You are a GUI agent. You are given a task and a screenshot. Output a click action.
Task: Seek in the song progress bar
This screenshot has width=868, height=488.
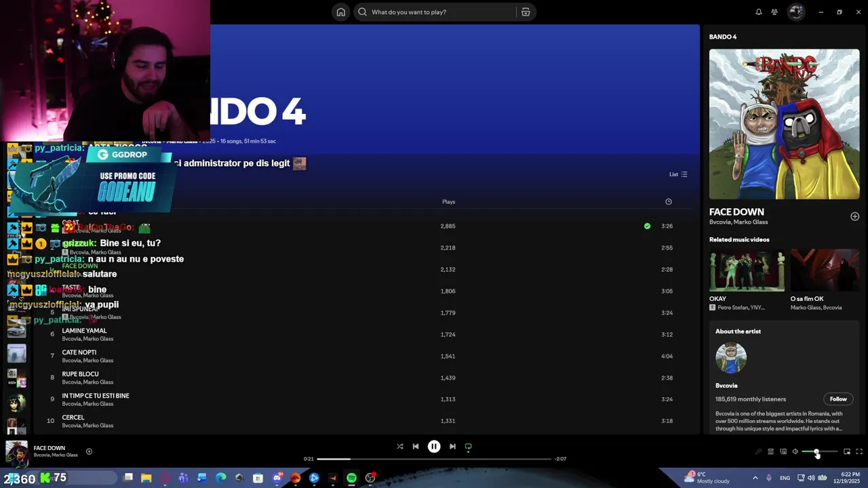click(x=434, y=459)
